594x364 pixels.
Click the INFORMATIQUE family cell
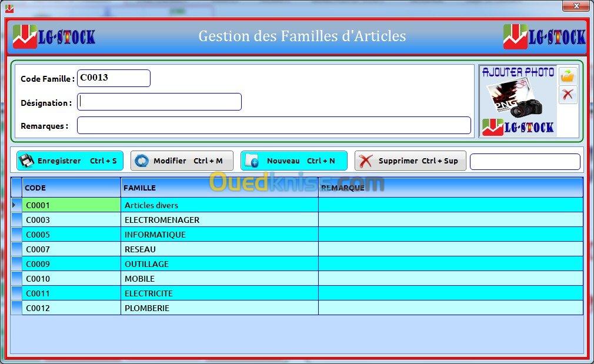tap(219, 235)
